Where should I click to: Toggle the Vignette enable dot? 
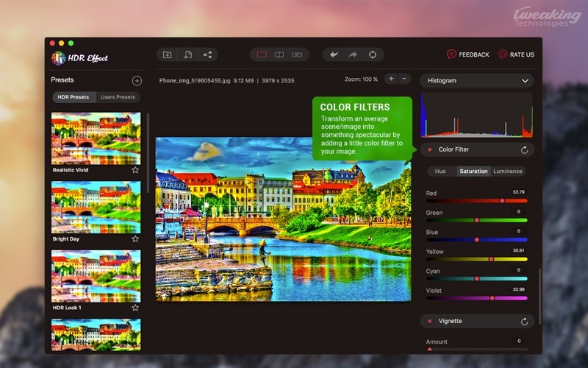click(430, 322)
